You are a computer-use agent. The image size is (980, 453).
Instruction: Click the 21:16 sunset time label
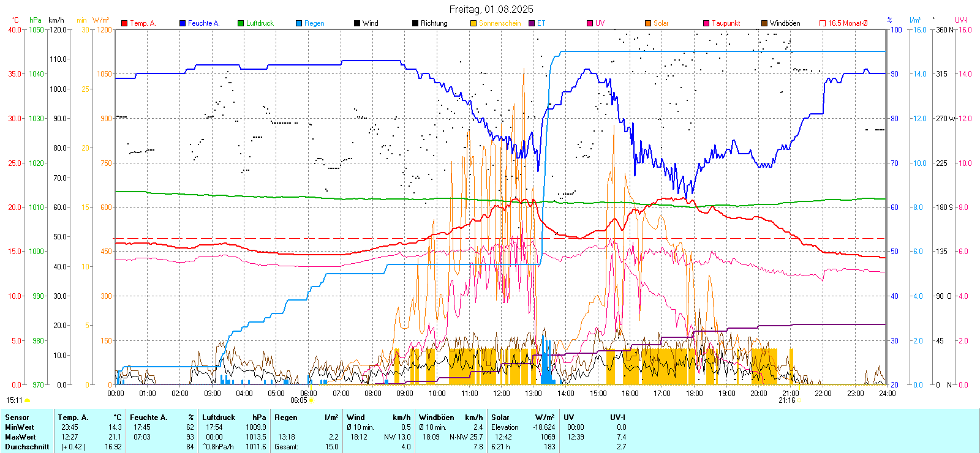coord(786,400)
